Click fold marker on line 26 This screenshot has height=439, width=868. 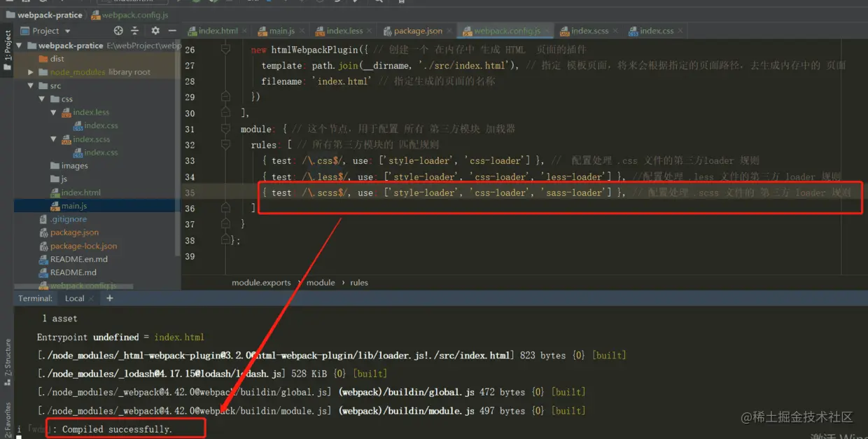pyautogui.click(x=225, y=50)
